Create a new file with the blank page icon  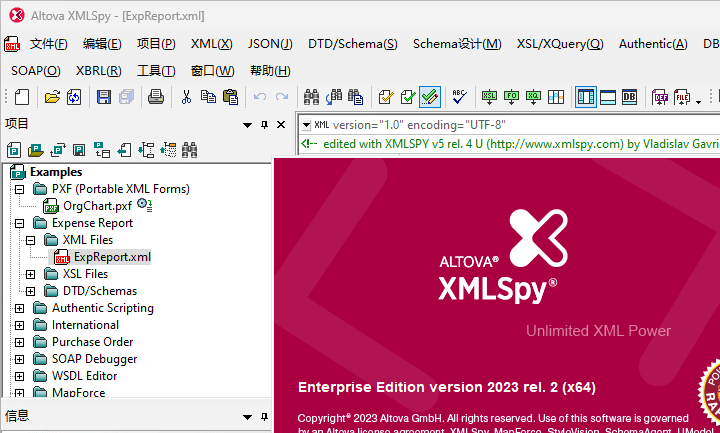(22, 97)
